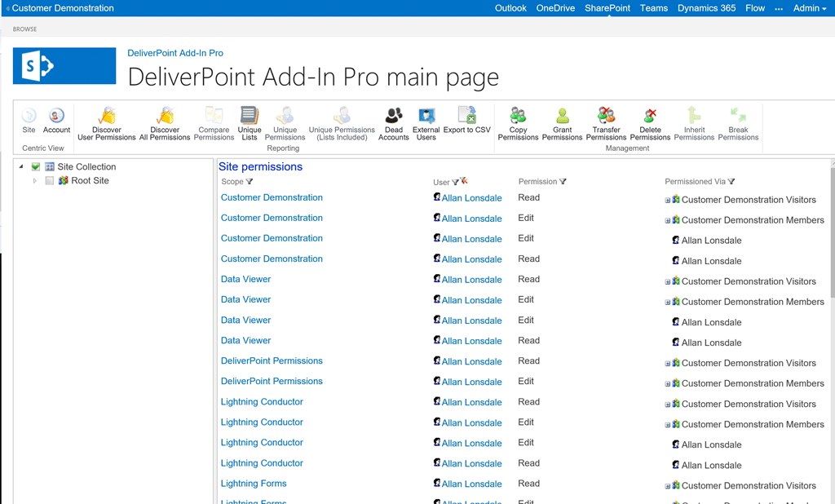Open Customer Demonstration site title link
This screenshot has width=835, height=504.
tap(63, 8)
